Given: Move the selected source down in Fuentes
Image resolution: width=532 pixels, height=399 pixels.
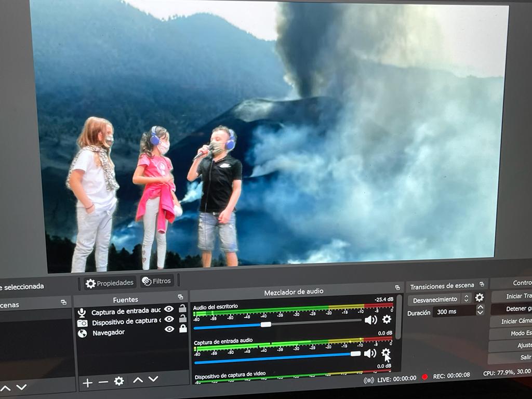Looking at the screenshot, I should click(x=153, y=379).
